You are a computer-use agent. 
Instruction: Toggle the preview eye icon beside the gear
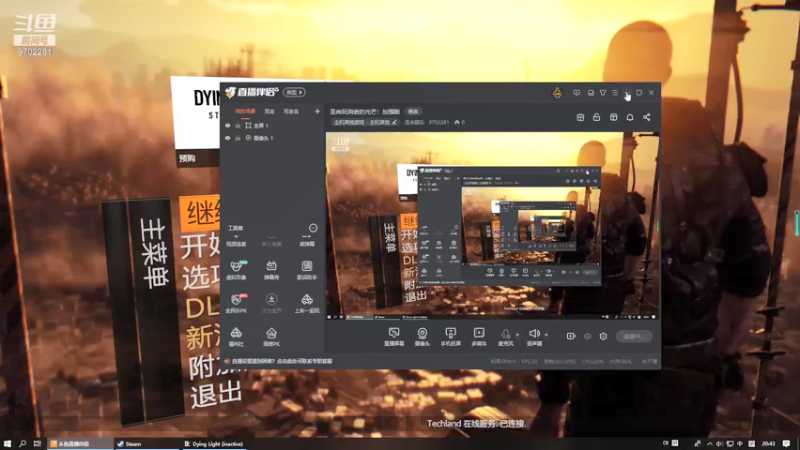pos(587,336)
